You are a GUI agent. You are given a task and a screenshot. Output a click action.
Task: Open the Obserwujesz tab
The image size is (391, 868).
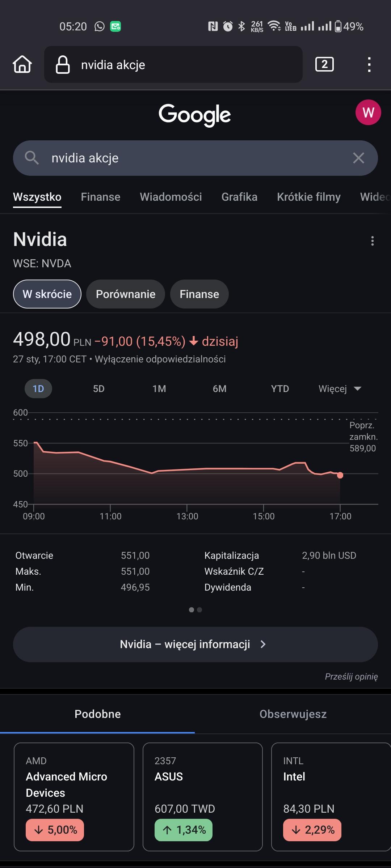(293, 714)
